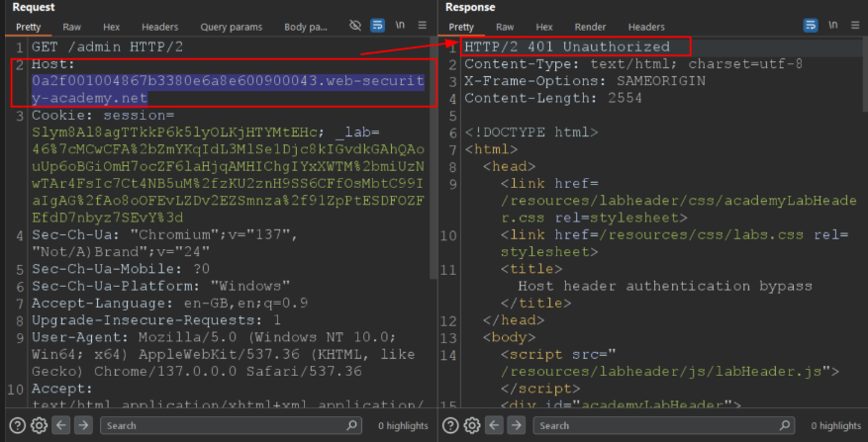The height and width of the screenshot is (442, 868).
Task: Open the Query params tab
Action: point(232,27)
